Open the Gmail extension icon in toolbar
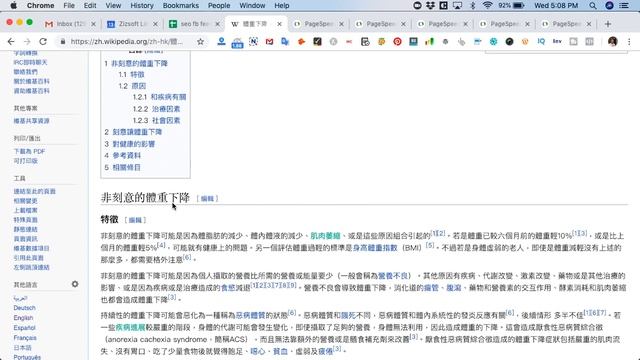The width and height of the screenshot is (640, 360). [269, 42]
